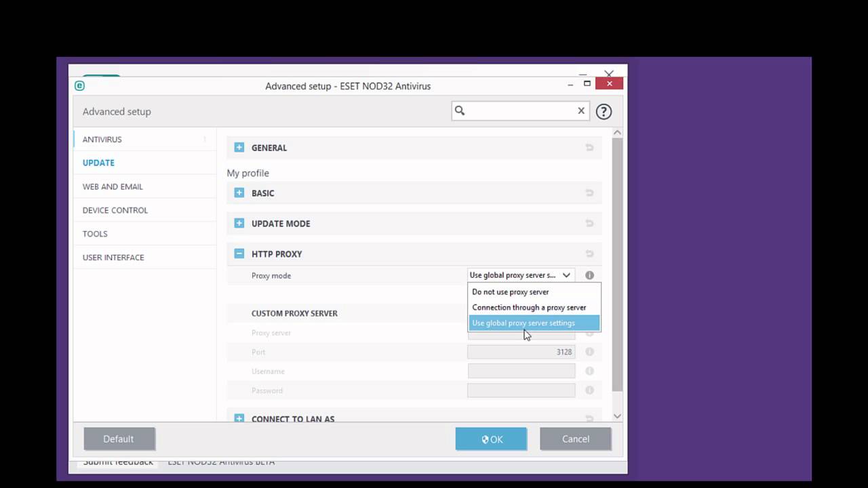Viewport: 868px width, 488px height.
Task: Open the TOOLS category
Action: [144, 234]
